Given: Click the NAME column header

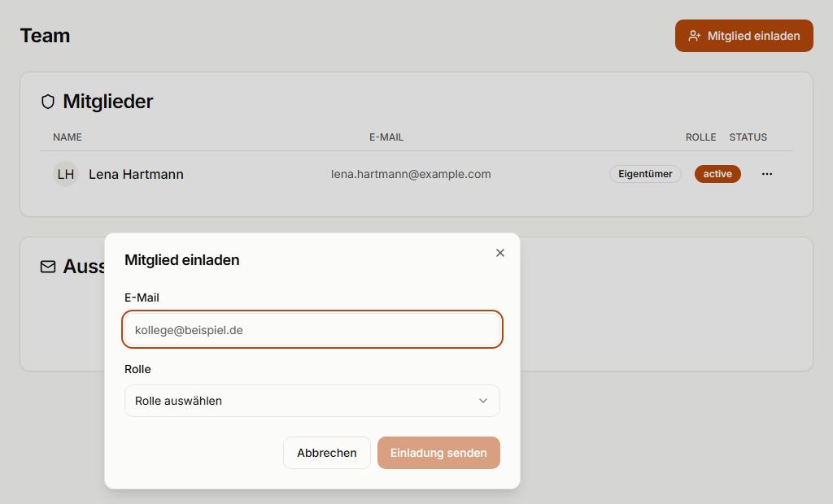Looking at the screenshot, I should point(68,137).
